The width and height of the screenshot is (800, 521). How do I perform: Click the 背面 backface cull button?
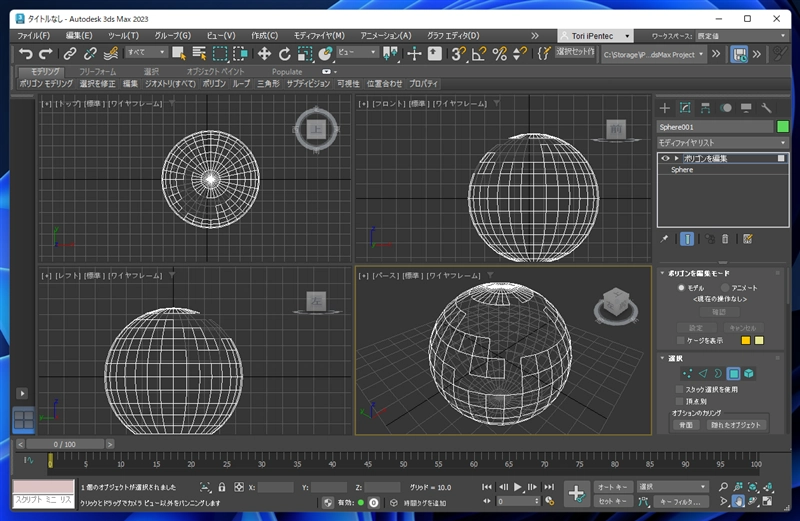pyautogui.click(x=686, y=425)
